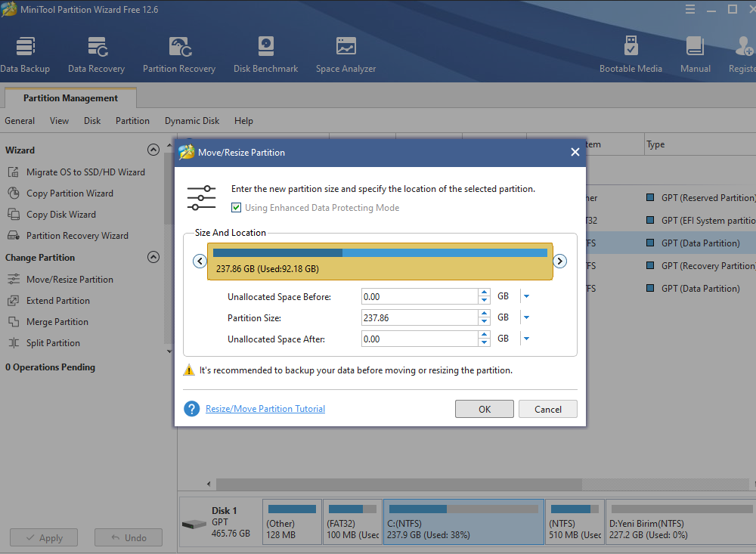This screenshot has width=756, height=554.
Task: Click the Unallocated Space Before field
Action: click(x=420, y=296)
